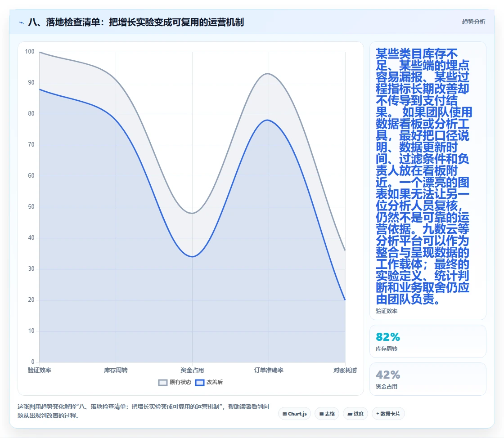
Task: Click the 验证效率 caption under blue text
Action: [x=387, y=311]
